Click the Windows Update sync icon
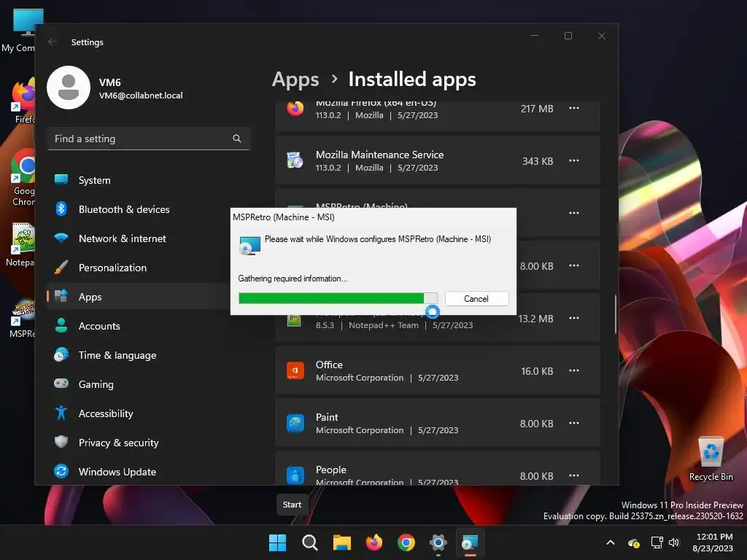747x560 pixels. click(x=61, y=470)
